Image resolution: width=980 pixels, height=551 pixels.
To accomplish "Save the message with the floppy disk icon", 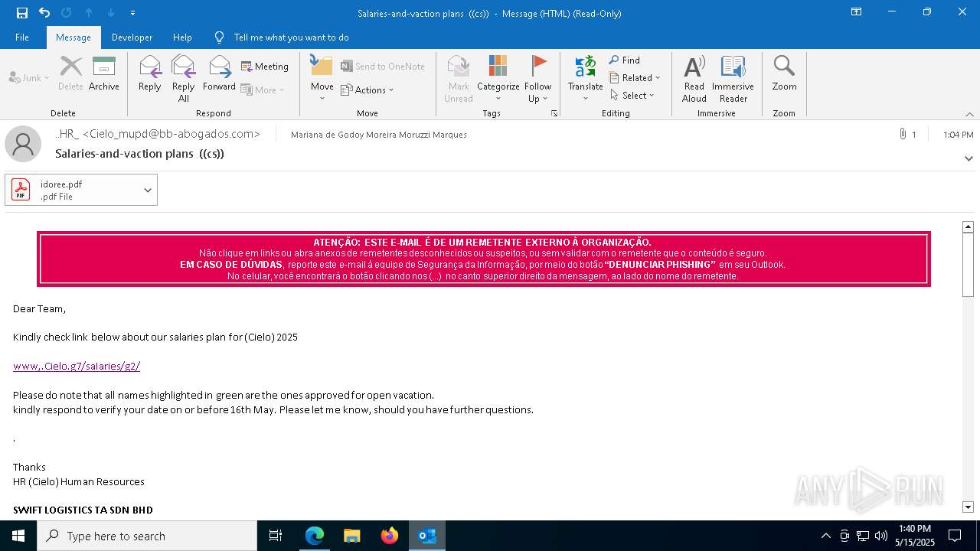I will pos(22,13).
